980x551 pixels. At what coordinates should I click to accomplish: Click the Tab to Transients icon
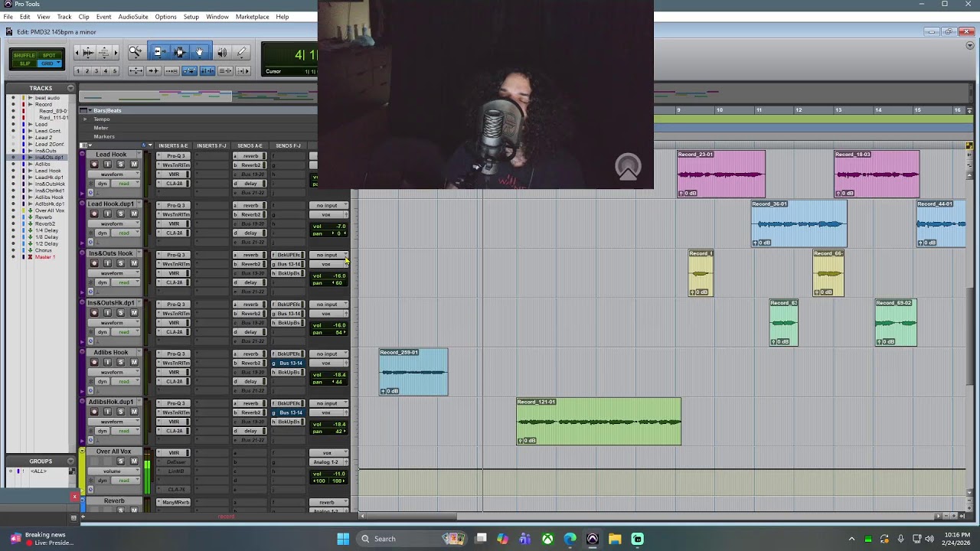click(153, 71)
